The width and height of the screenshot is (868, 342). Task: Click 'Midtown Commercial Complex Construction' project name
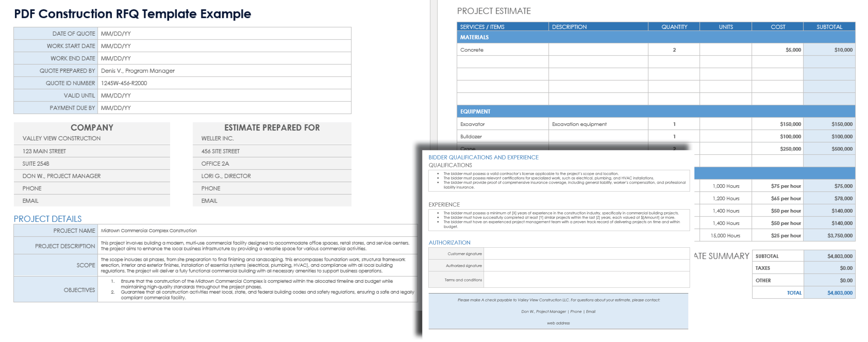(149, 231)
